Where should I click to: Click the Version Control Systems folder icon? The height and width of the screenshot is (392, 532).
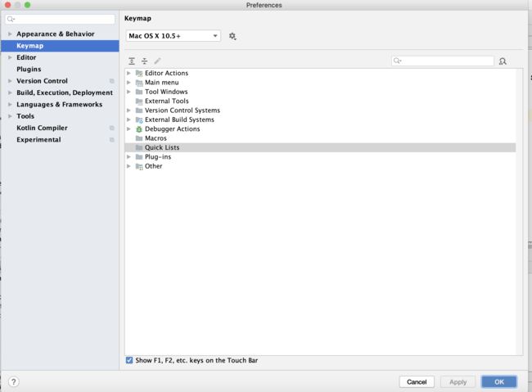click(139, 110)
